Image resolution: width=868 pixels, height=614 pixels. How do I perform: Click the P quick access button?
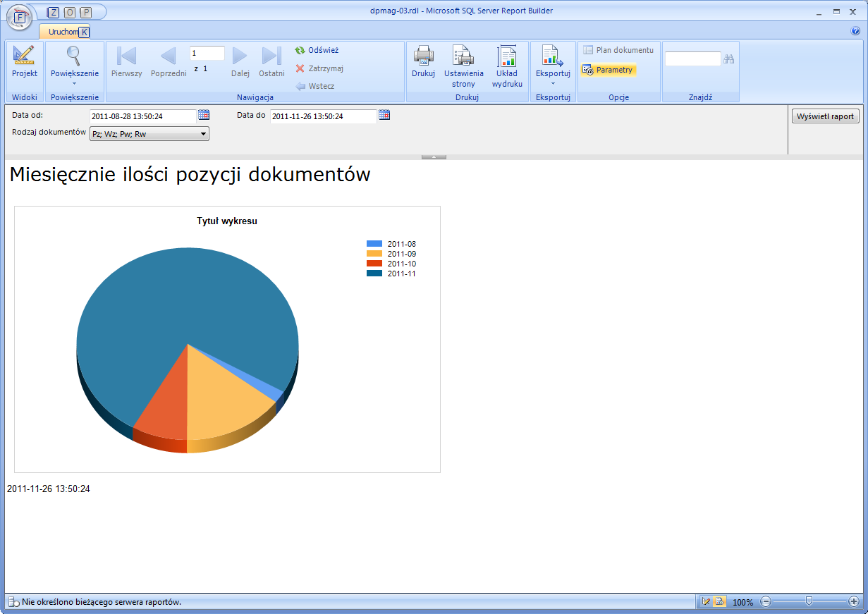coord(86,12)
